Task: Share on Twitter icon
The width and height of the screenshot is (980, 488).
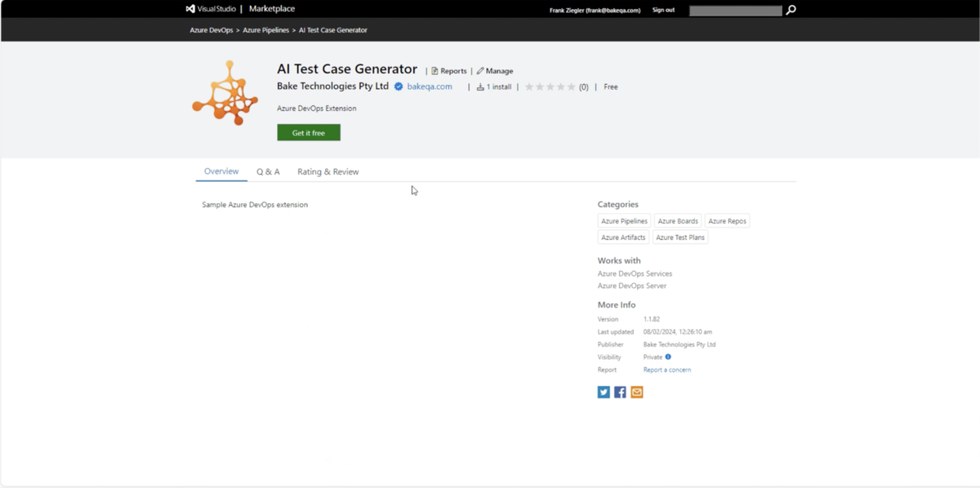Action: pyautogui.click(x=604, y=393)
